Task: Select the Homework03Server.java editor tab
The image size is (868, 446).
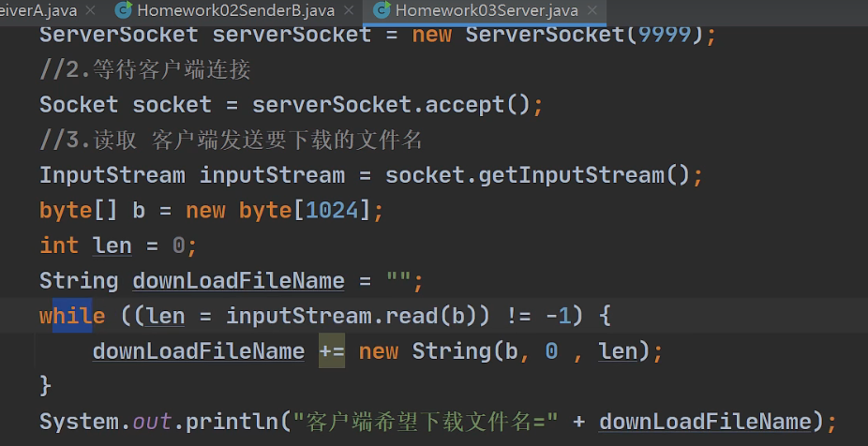Action: coord(485,10)
